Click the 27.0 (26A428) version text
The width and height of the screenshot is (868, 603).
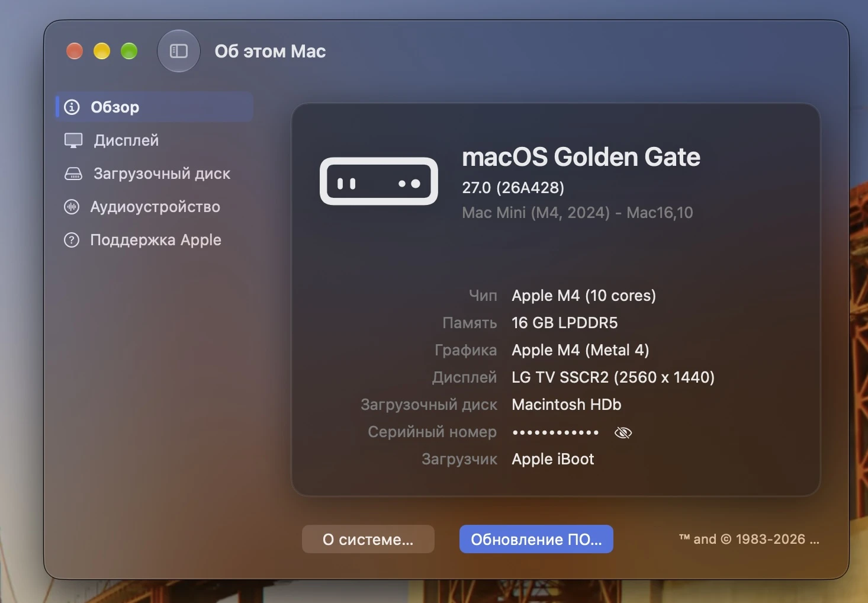click(513, 188)
